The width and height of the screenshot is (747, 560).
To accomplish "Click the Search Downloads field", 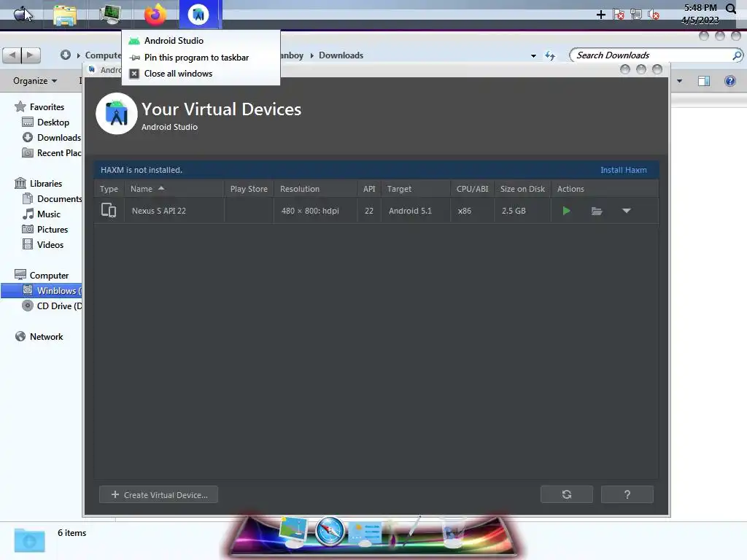I will tap(655, 55).
